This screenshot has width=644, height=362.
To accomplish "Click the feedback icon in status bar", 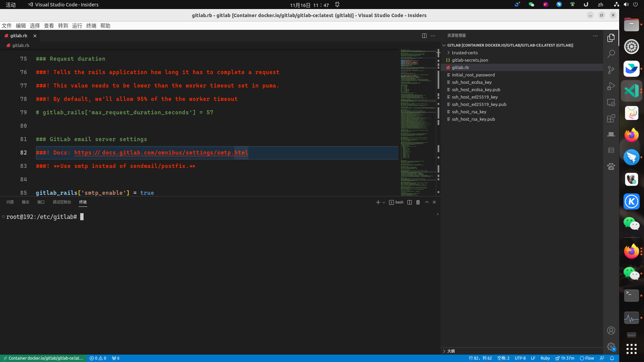I will point(602,358).
